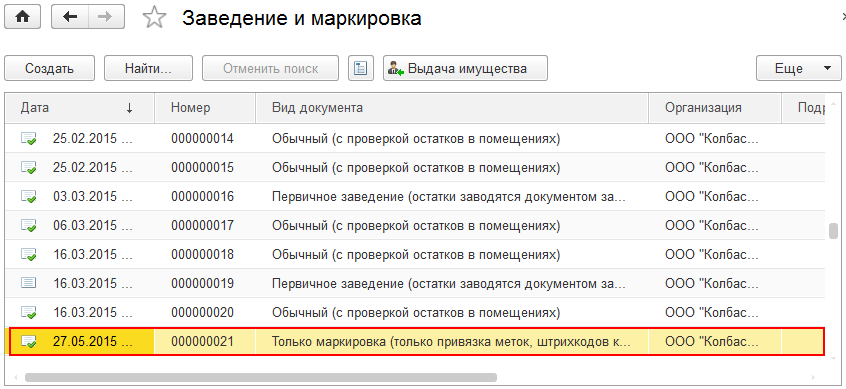Select number cell 000000018
The image size is (846, 389).
(202, 254)
